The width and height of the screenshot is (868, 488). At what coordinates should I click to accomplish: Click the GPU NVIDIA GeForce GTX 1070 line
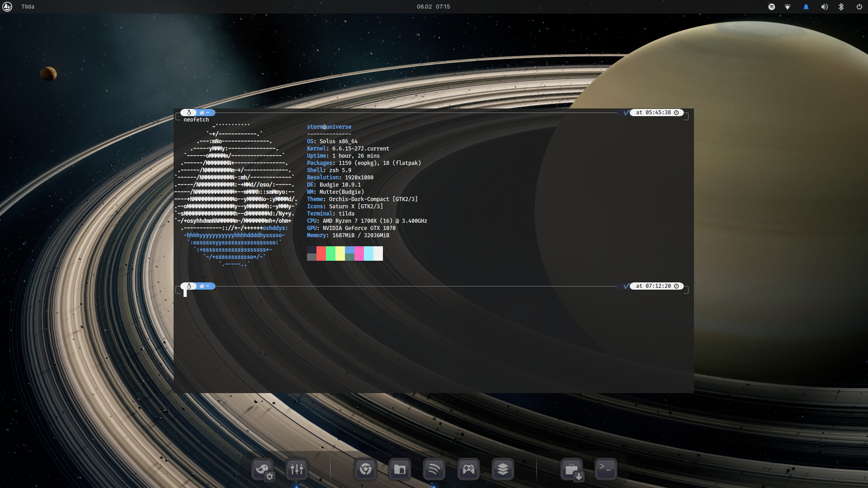pos(351,228)
